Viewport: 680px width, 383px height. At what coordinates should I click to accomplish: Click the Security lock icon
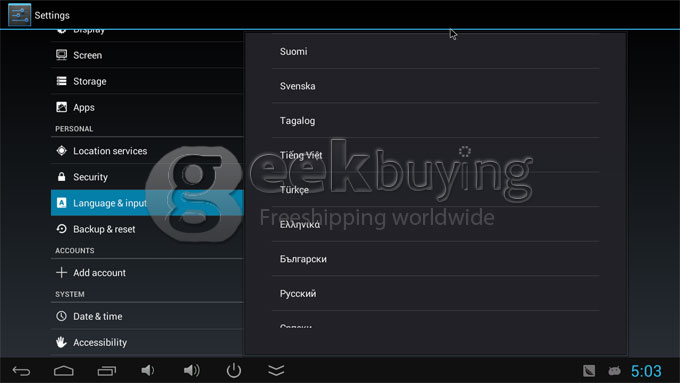tap(62, 177)
